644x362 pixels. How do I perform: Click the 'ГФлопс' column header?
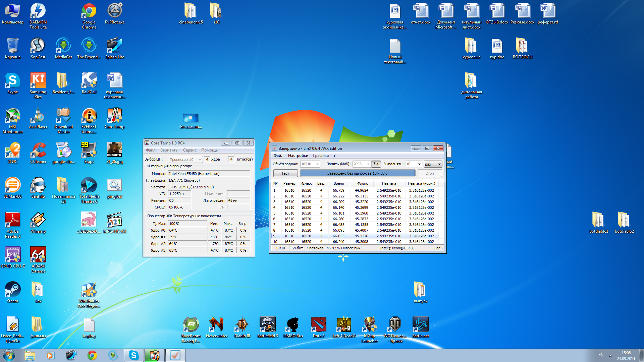(x=361, y=183)
